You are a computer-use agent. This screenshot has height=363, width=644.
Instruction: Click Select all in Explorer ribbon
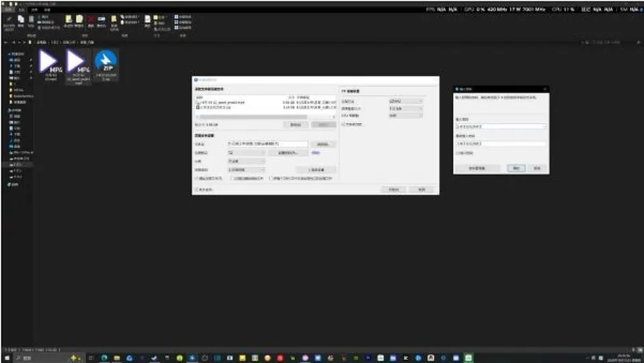[182, 16]
